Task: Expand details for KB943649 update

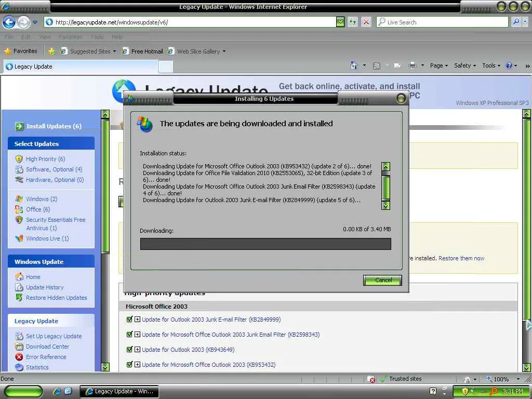Action: point(137,350)
